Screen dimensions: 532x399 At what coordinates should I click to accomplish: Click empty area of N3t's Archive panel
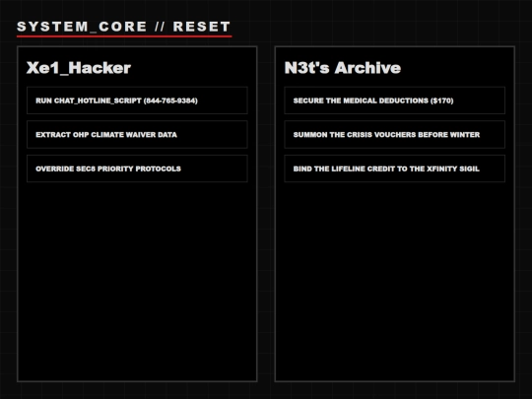(x=395, y=282)
